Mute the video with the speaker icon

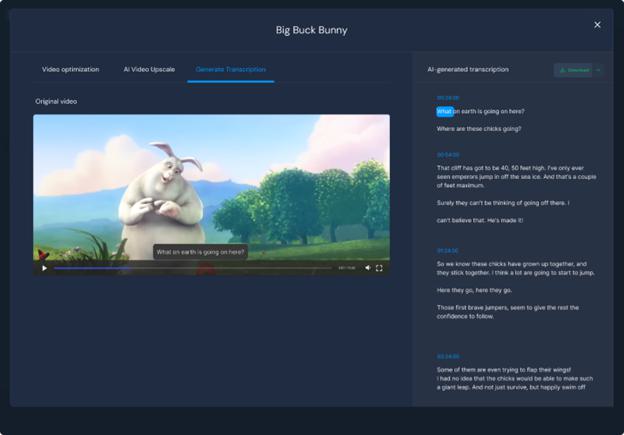coord(367,268)
